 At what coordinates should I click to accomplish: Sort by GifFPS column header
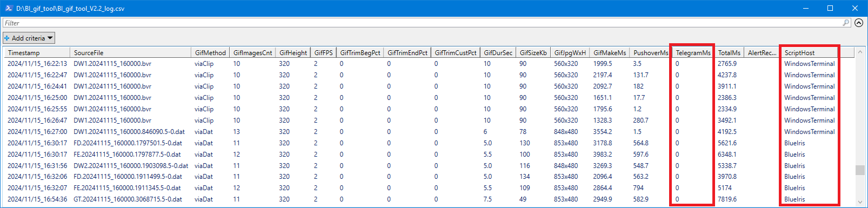323,52
